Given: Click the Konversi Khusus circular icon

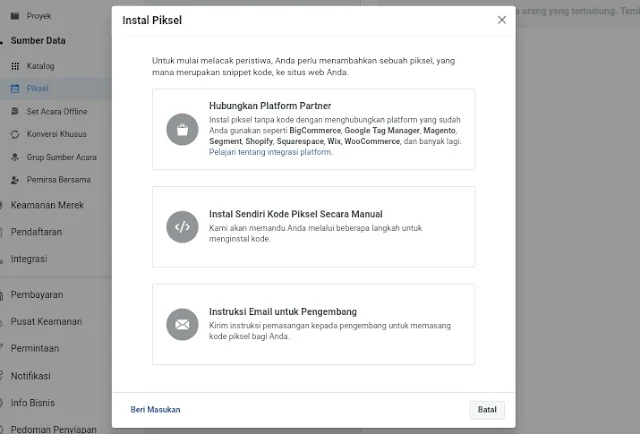Looking at the screenshot, I should [x=15, y=134].
